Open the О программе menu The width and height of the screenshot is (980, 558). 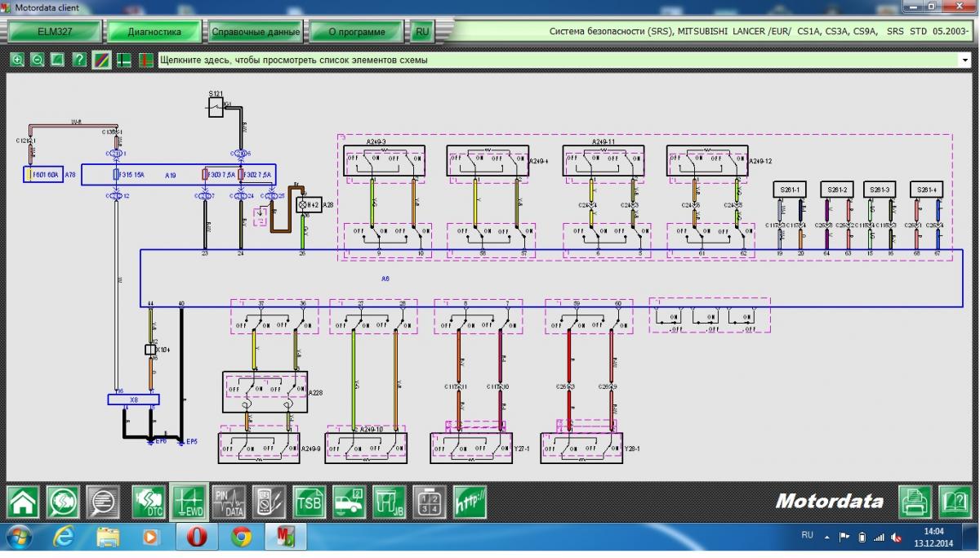[x=357, y=32]
